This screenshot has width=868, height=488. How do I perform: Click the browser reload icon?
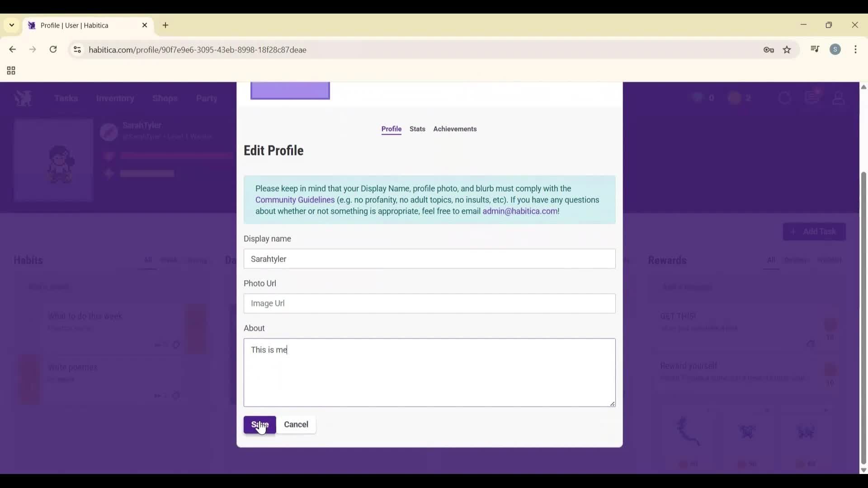pyautogui.click(x=53, y=49)
